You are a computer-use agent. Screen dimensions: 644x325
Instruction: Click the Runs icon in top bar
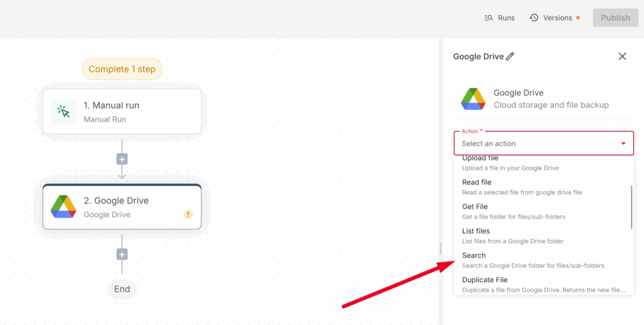(x=489, y=18)
